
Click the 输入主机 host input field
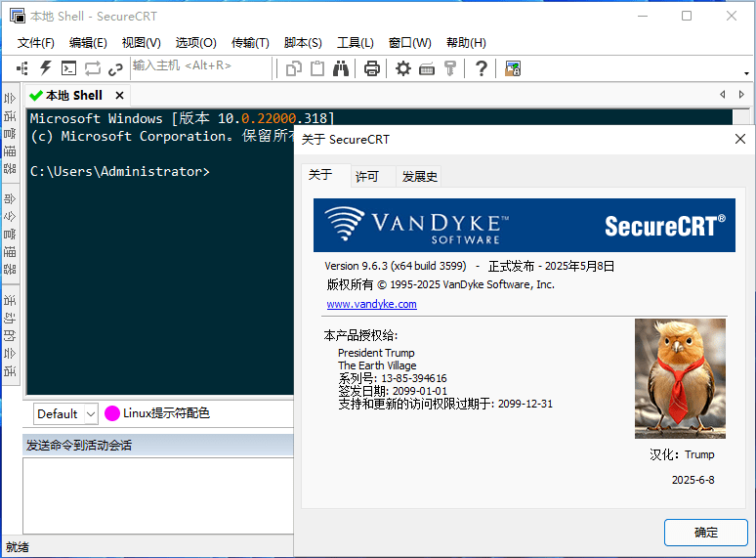pos(201,68)
